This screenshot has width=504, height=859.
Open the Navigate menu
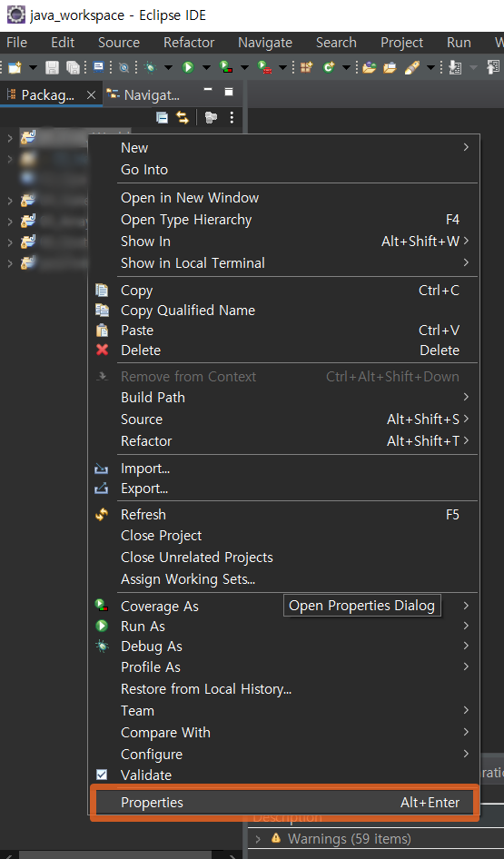coord(265,42)
